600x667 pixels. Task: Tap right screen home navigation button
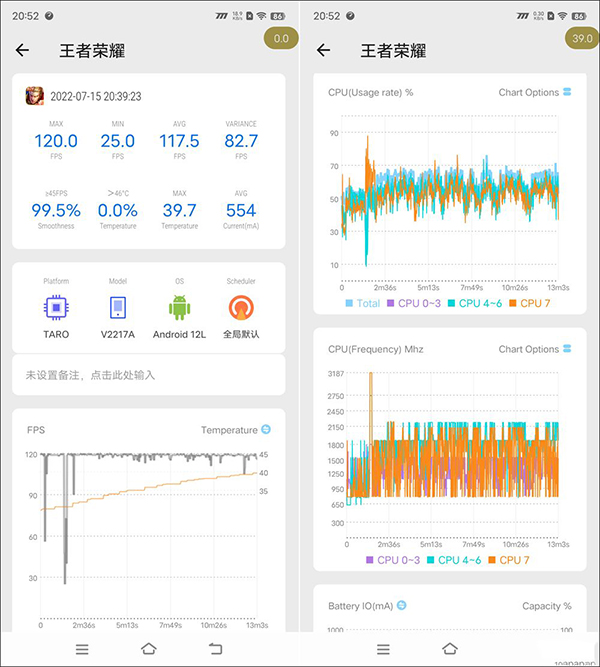pos(450,649)
